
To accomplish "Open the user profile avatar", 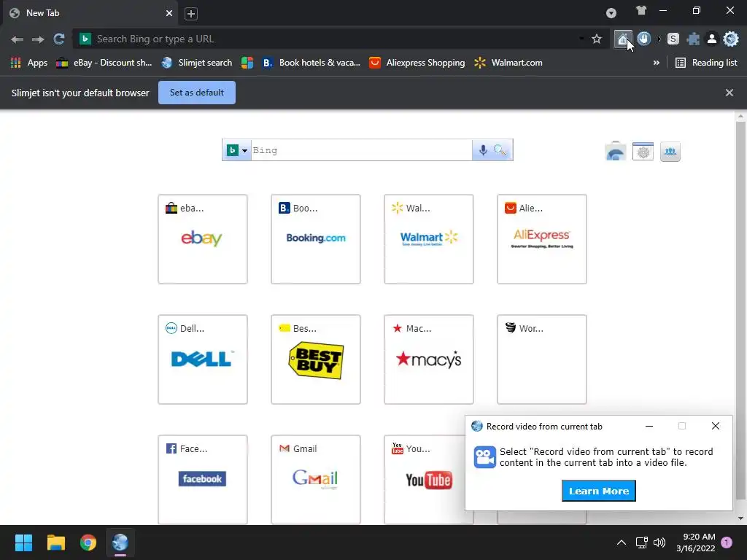I will (x=711, y=39).
